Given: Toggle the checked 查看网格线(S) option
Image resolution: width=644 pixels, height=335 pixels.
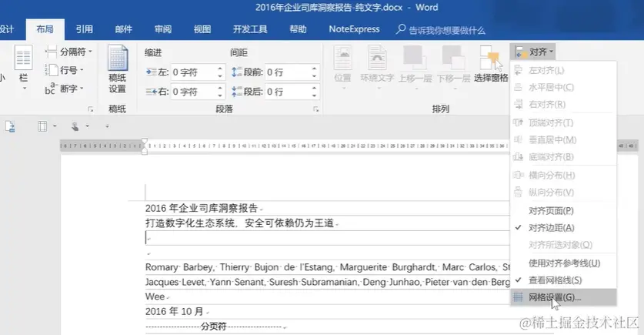Looking at the screenshot, I should [563, 280].
